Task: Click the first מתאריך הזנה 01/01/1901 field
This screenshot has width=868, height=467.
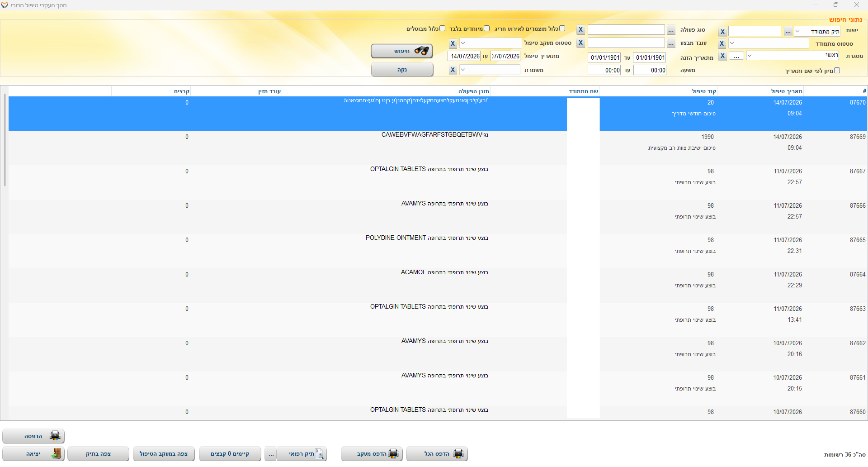Action: pyautogui.click(x=650, y=57)
